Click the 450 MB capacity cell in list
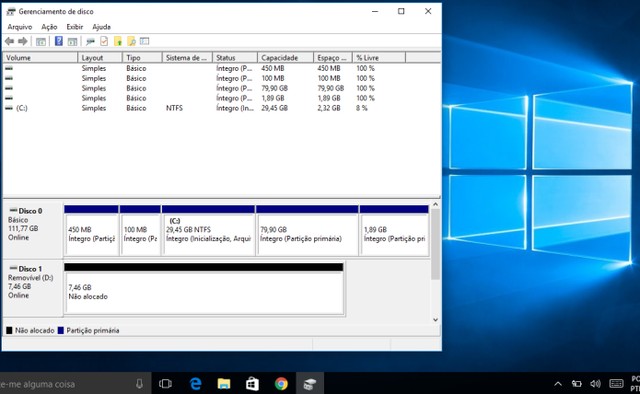 (273, 68)
